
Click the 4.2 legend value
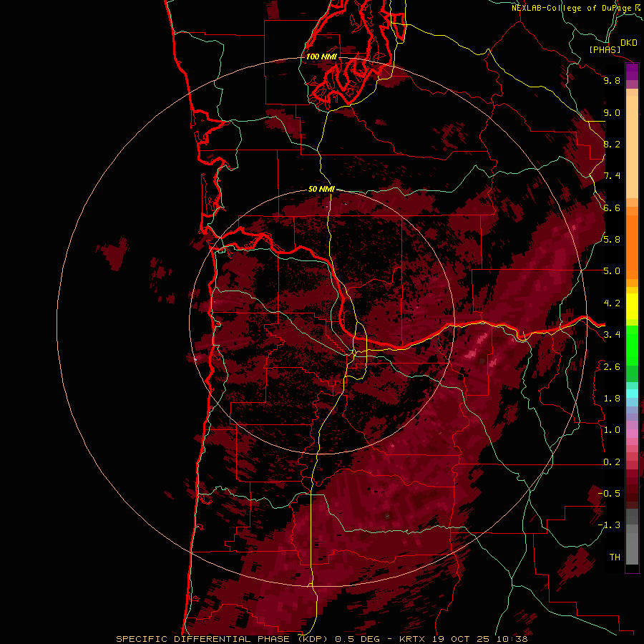(612, 303)
